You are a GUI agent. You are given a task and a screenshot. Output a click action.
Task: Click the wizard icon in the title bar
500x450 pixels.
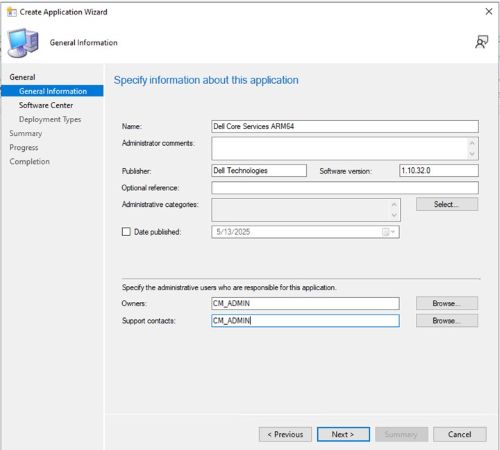coord(12,12)
